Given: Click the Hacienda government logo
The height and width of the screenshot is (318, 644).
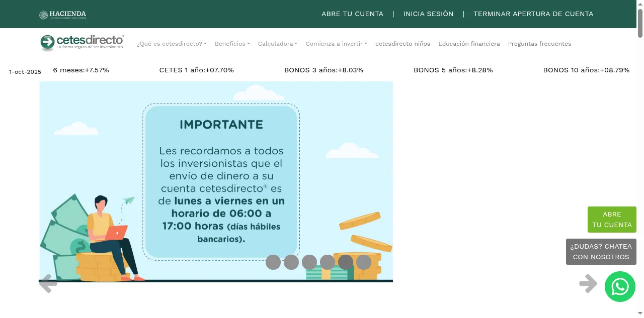Looking at the screenshot, I should [x=63, y=15].
